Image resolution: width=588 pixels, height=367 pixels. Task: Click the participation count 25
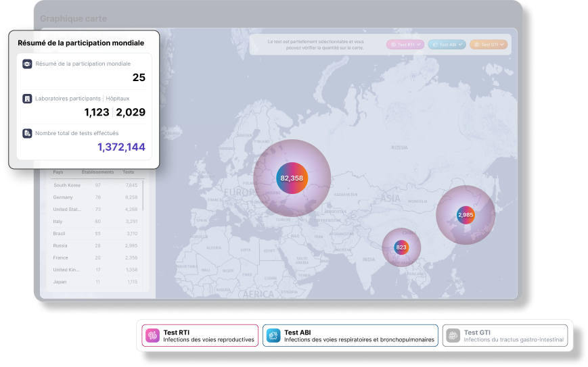[x=139, y=78]
